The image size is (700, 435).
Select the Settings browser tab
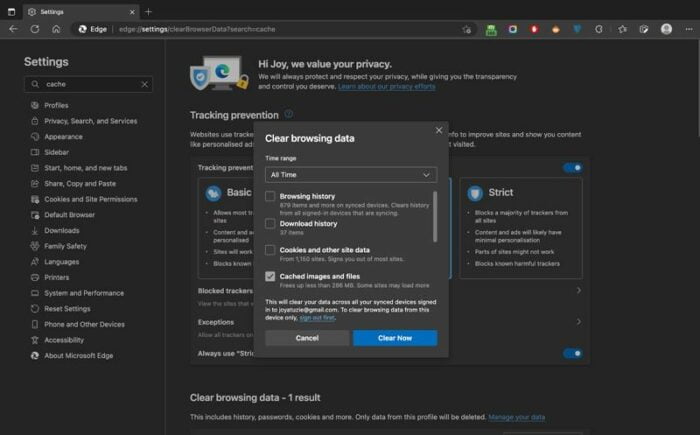point(81,12)
